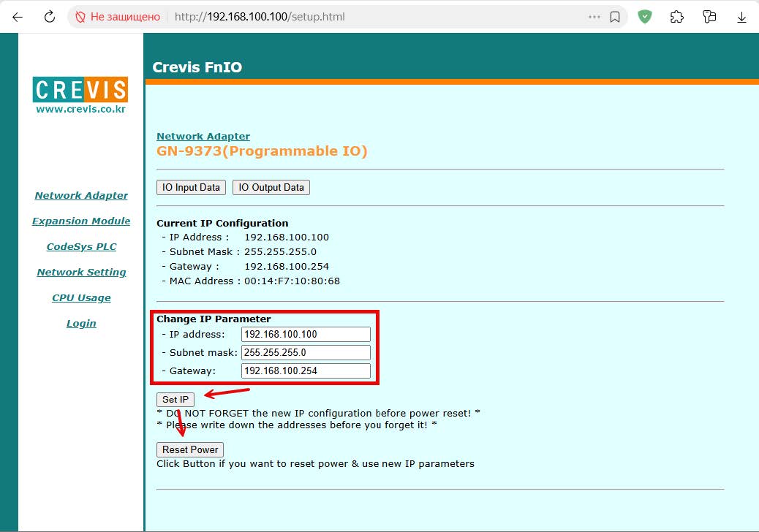Click the current subnet mask value 255.255.255.0

[280, 252]
